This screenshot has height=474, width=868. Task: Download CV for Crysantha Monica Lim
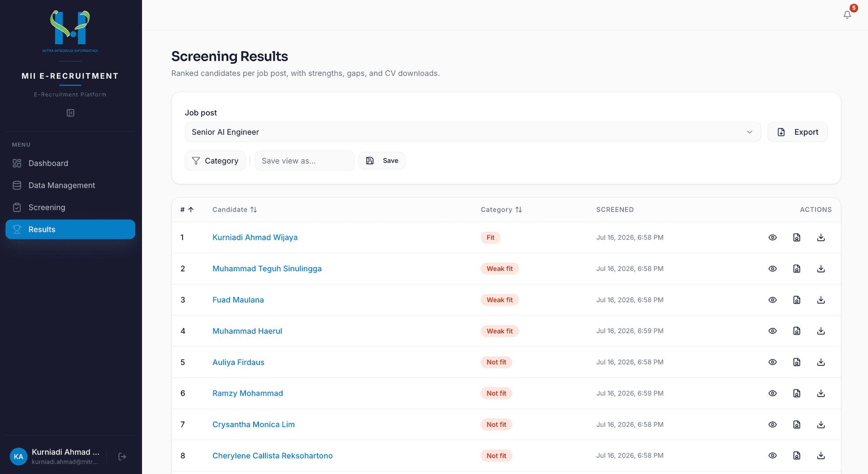[x=821, y=425]
